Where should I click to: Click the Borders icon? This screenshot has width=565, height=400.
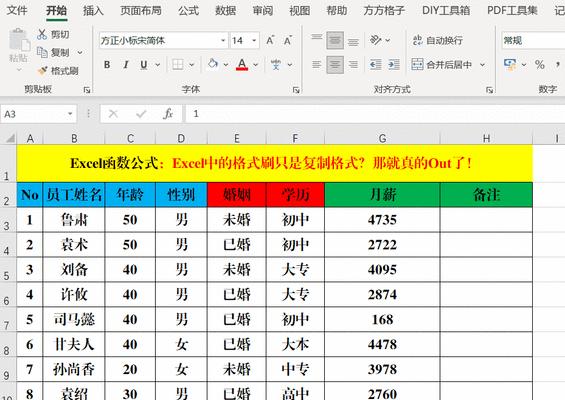point(178,65)
